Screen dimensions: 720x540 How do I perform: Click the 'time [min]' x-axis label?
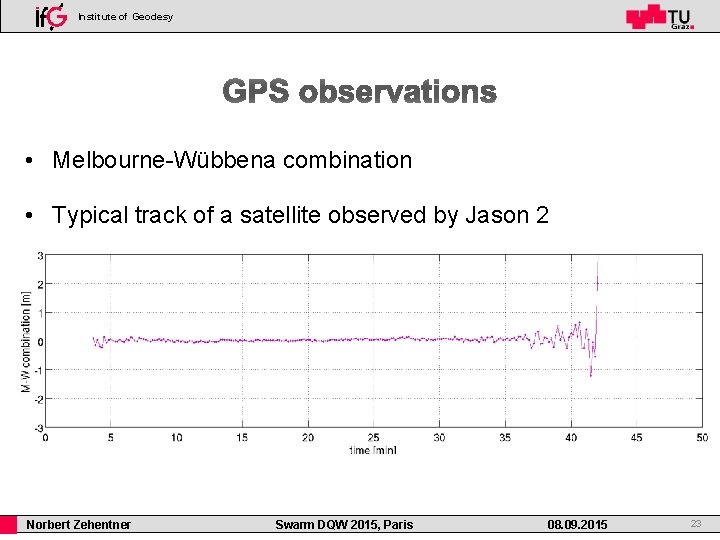(373, 450)
